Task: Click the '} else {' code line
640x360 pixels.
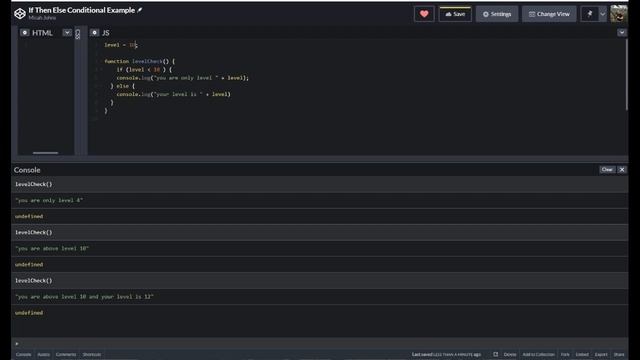Action: (x=122, y=86)
